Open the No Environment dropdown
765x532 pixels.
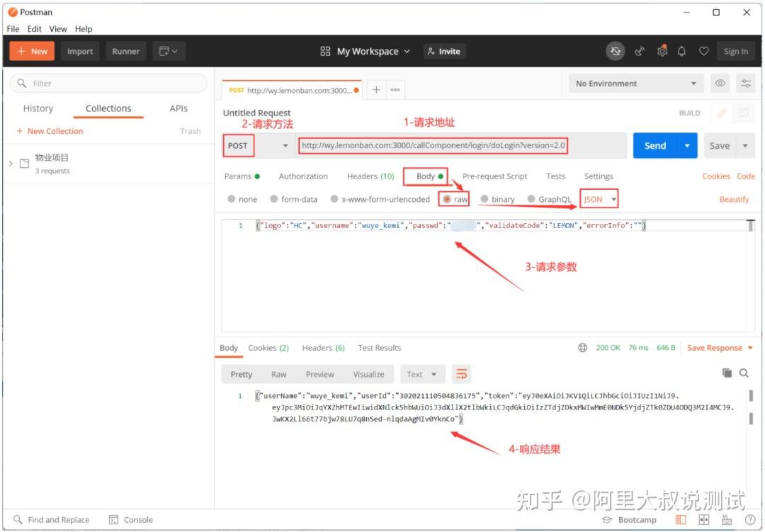tap(634, 83)
